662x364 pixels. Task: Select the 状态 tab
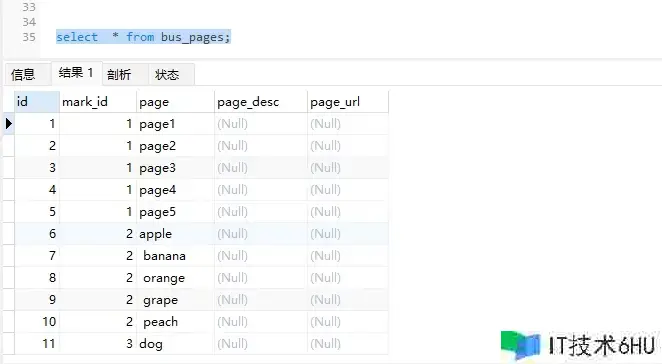coord(167,75)
